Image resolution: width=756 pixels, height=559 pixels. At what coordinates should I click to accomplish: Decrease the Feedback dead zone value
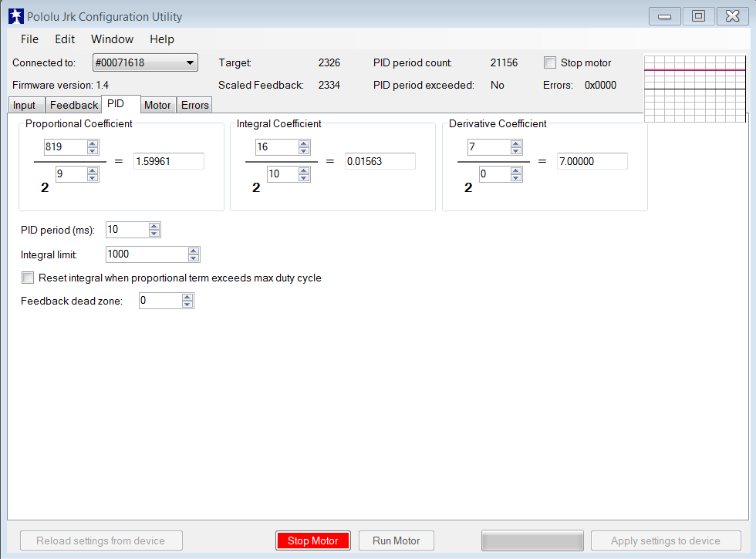187,304
